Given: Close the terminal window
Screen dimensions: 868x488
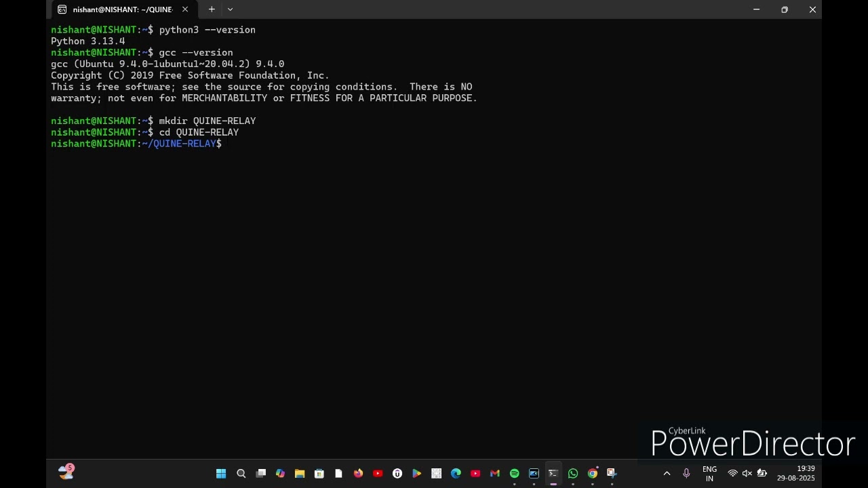Looking at the screenshot, I should 812,9.
